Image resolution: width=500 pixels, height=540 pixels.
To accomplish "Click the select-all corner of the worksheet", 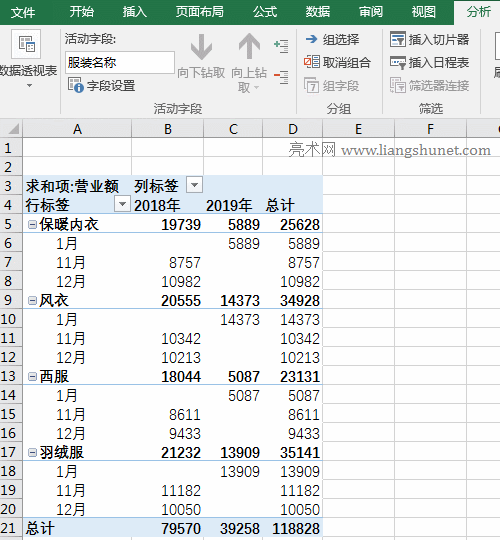I will click(x=11, y=129).
